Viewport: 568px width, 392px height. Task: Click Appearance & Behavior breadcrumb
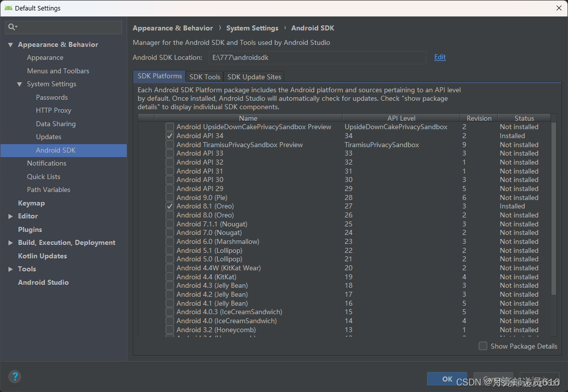(173, 28)
